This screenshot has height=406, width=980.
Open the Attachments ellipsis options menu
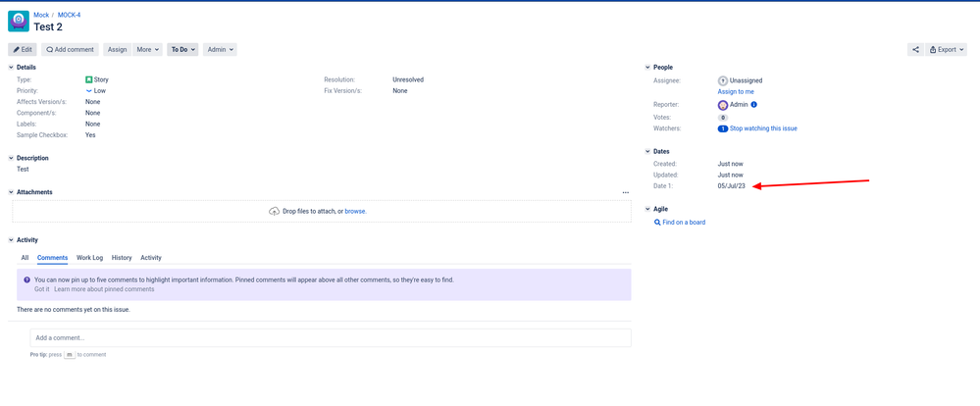tap(626, 192)
